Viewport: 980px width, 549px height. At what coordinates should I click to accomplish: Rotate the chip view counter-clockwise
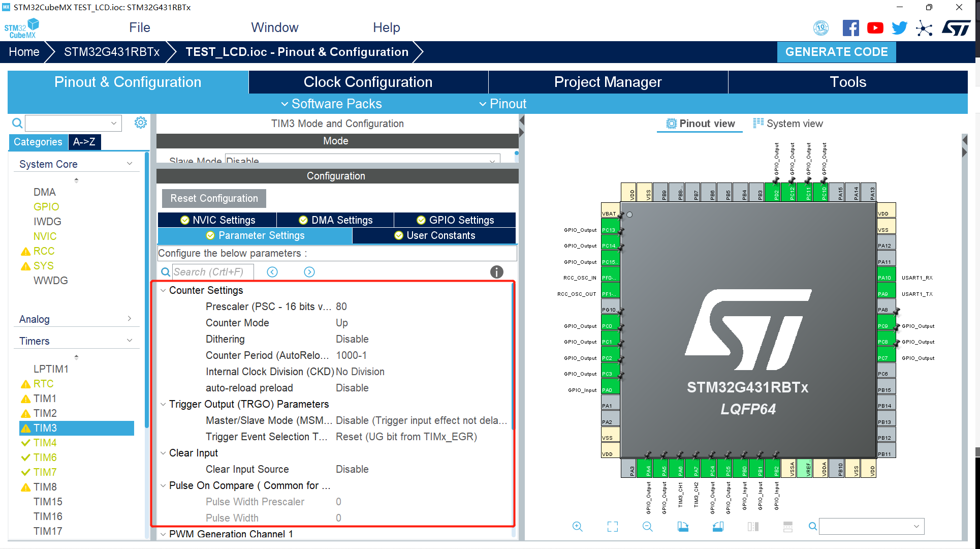pyautogui.click(x=718, y=527)
